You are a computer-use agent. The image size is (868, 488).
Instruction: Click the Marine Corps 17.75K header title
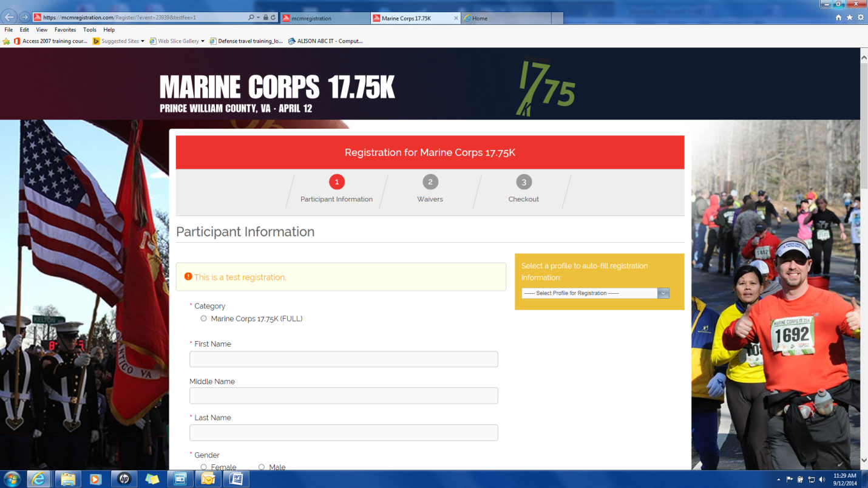(277, 87)
